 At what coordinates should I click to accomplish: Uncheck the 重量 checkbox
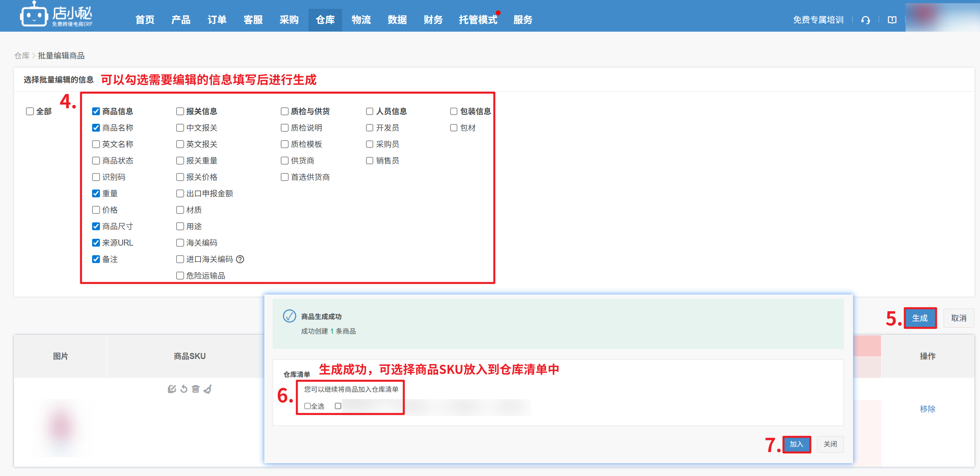(x=96, y=194)
